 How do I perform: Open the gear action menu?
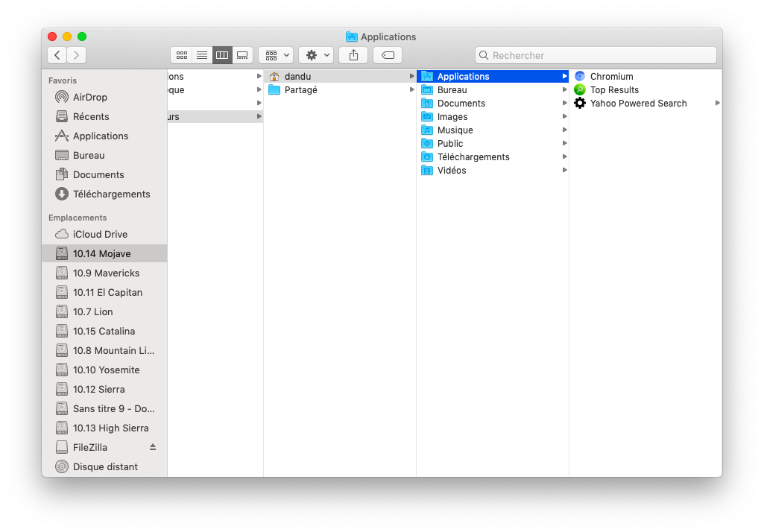tap(316, 55)
